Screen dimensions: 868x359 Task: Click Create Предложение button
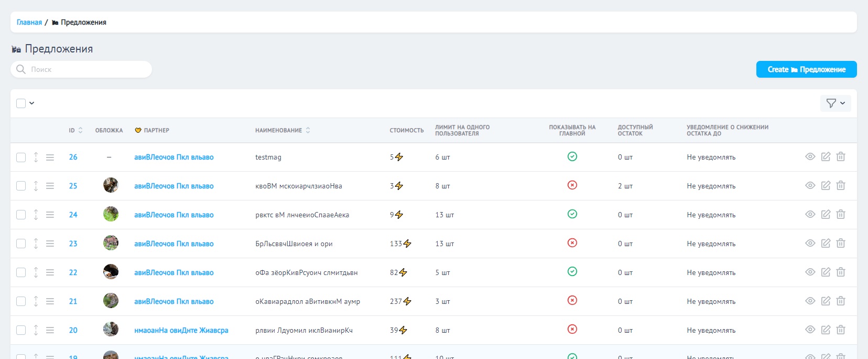(x=806, y=69)
